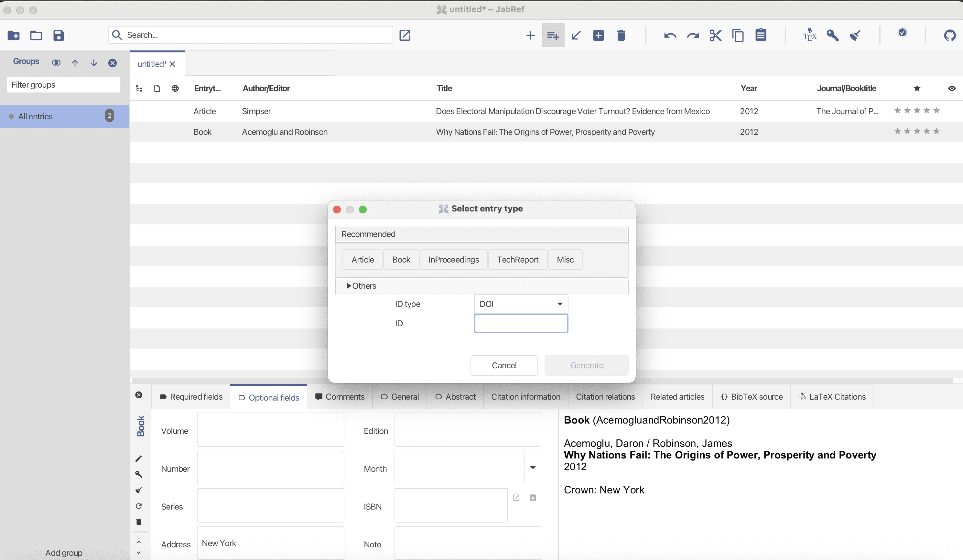Click the New library icon
The image size is (963, 560).
pos(14,36)
